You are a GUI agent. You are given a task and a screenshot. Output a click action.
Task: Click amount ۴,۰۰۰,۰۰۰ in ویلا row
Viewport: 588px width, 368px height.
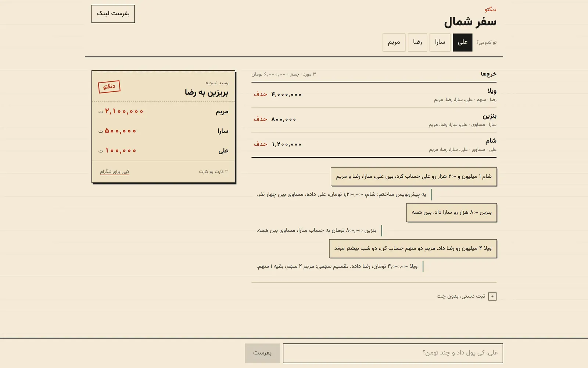286,95
